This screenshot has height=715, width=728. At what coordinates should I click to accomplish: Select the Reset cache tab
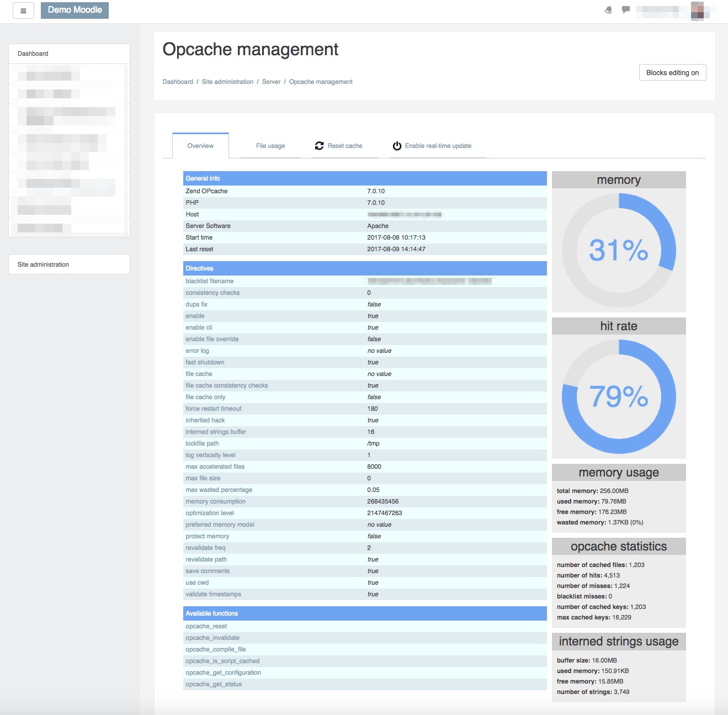tap(344, 146)
